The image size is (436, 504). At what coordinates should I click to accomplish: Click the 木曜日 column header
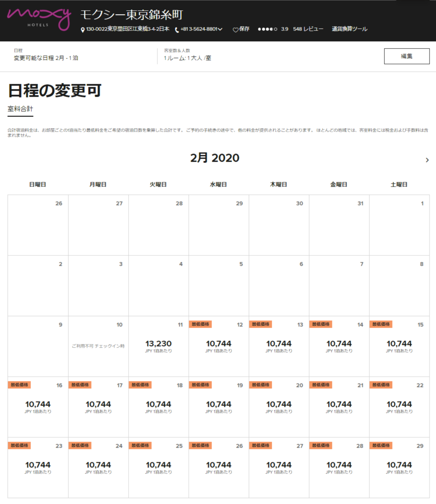pos(279,184)
